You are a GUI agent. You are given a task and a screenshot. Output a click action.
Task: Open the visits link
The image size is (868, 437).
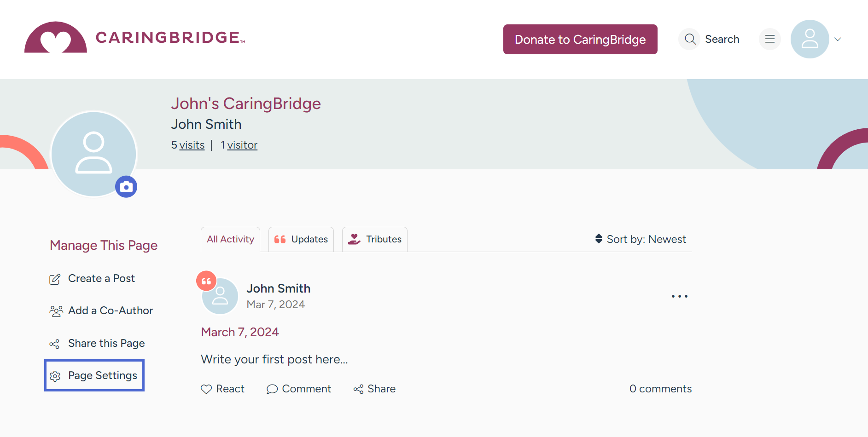[192, 145]
